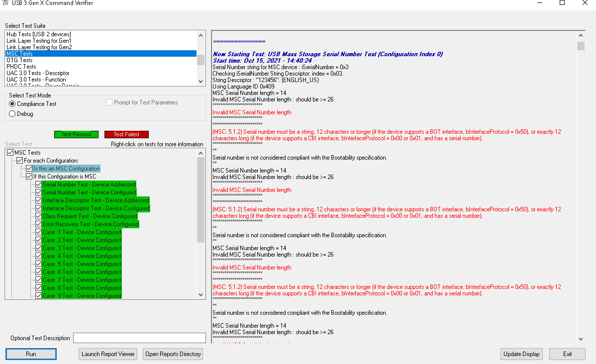Image resolution: width=596 pixels, height=364 pixels.
Task: Select UAC 3.0 Tests - Function suite
Action: pos(36,80)
